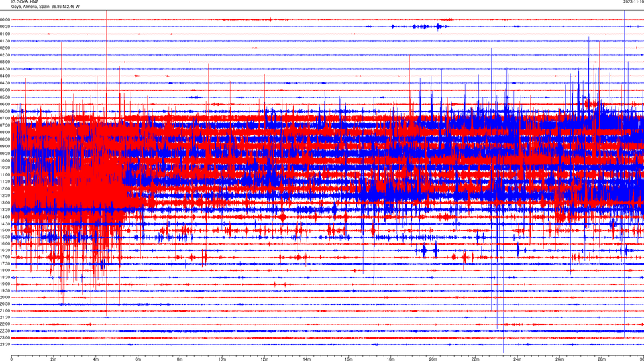Select the '10:30' time row label
This screenshot has width=644, height=362.
coord(5,168)
